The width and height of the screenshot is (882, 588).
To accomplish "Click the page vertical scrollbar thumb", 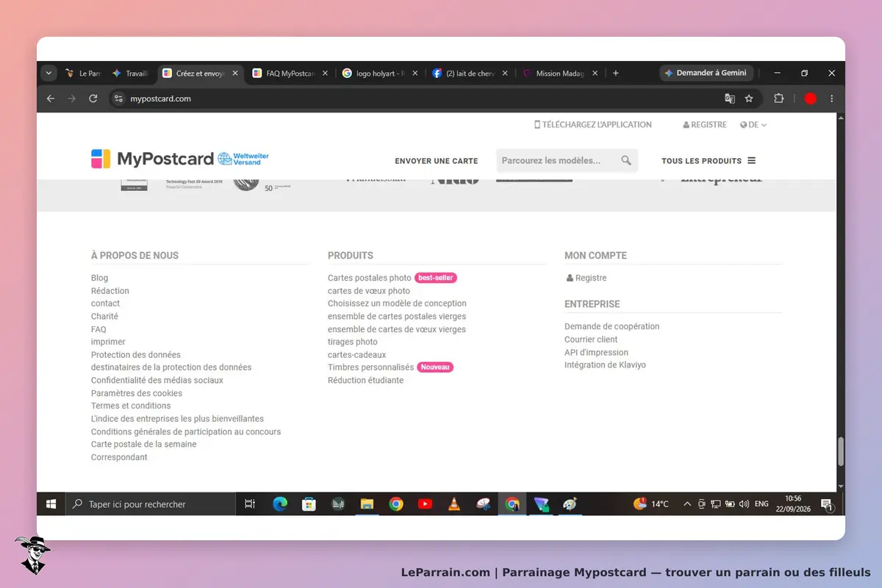I will point(841,452).
